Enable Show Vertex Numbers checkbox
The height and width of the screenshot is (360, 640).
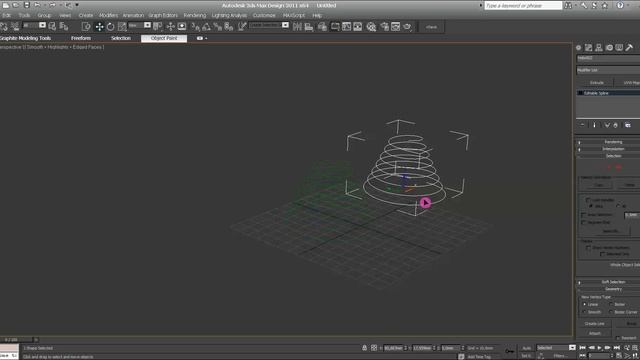click(x=589, y=248)
